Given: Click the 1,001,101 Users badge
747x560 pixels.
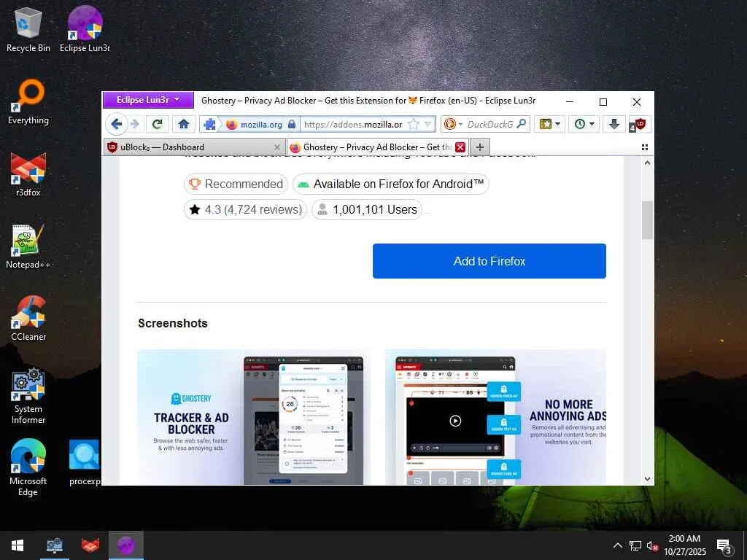Looking at the screenshot, I should pos(367,209).
